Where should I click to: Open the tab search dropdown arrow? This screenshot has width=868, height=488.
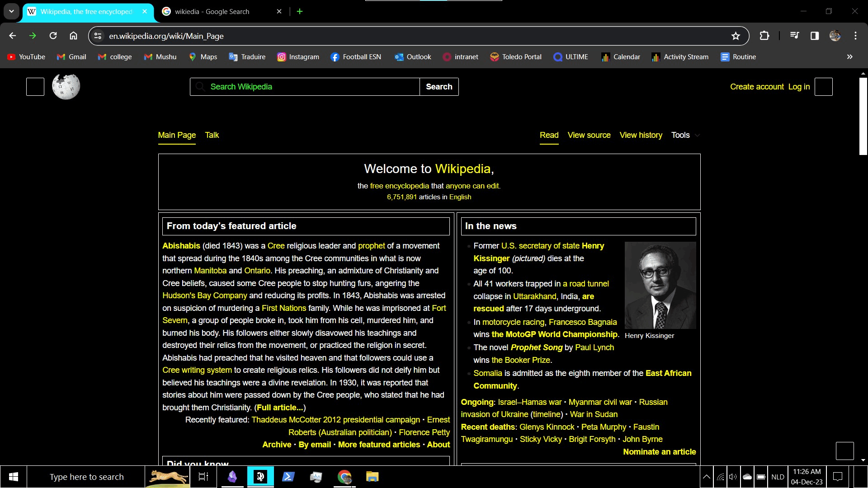[11, 11]
